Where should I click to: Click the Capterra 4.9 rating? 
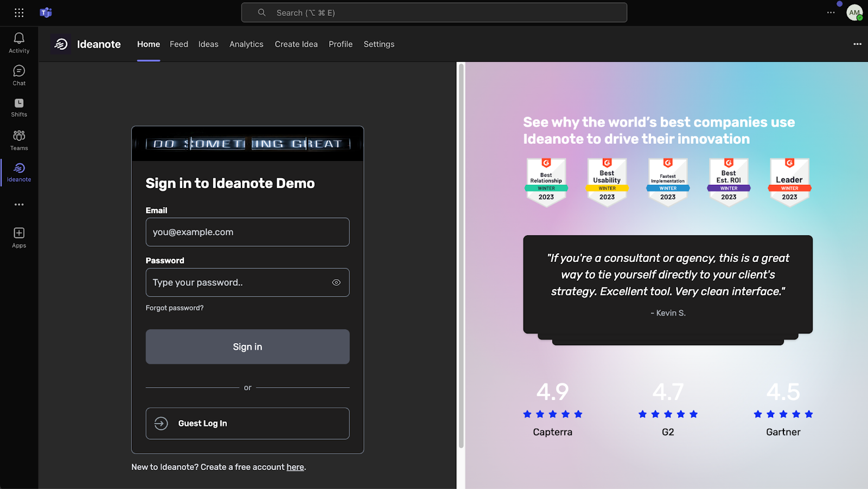click(x=553, y=391)
